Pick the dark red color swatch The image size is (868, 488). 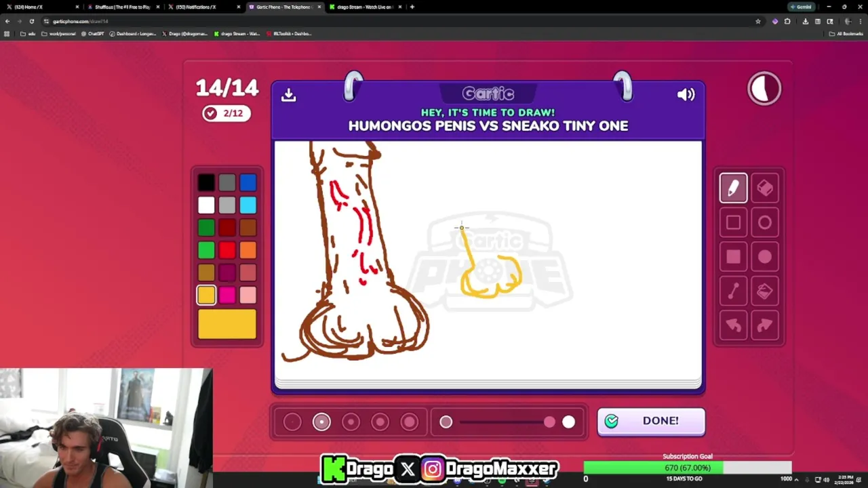pos(227,228)
